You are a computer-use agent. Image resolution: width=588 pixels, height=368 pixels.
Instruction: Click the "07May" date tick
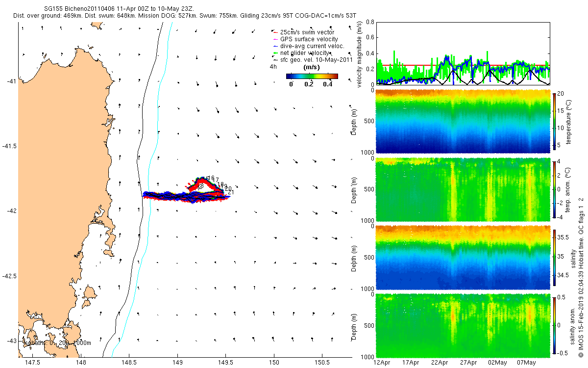[527, 363]
